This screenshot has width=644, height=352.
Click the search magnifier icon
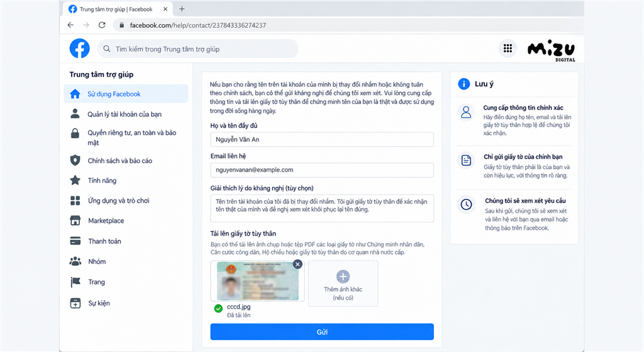click(107, 49)
